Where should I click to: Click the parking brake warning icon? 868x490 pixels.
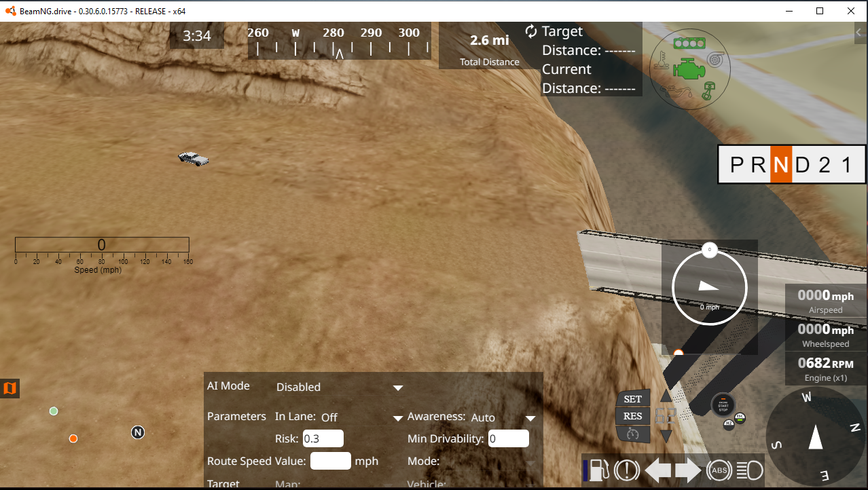pyautogui.click(x=626, y=470)
